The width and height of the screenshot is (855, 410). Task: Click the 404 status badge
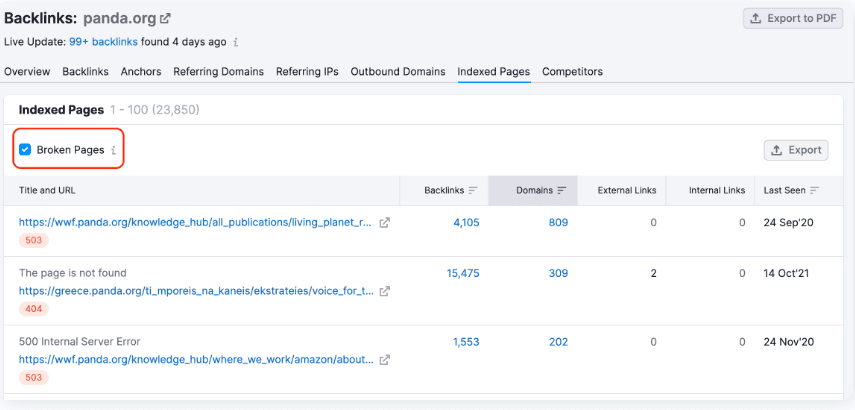pos(34,309)
